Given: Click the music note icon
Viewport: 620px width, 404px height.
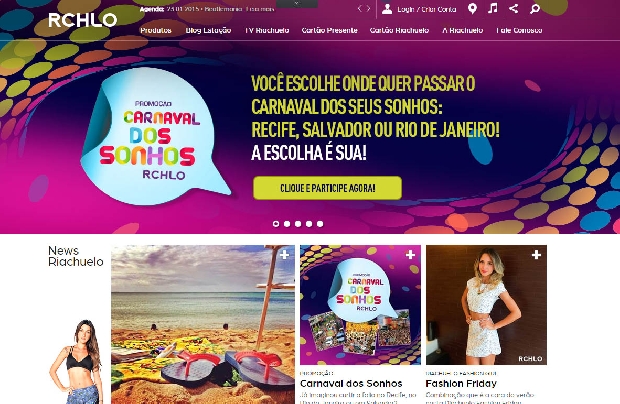Looking at the screenshot, I should click(493, 8).
